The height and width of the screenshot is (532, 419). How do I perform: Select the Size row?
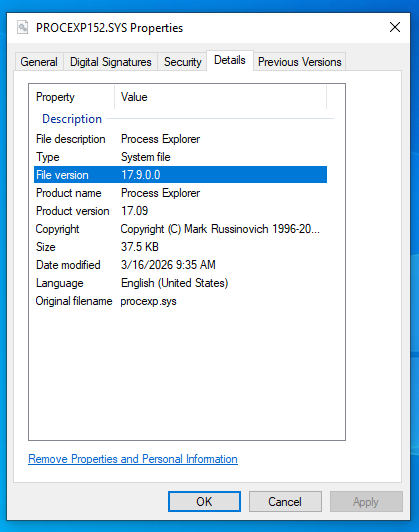point(180,247)
